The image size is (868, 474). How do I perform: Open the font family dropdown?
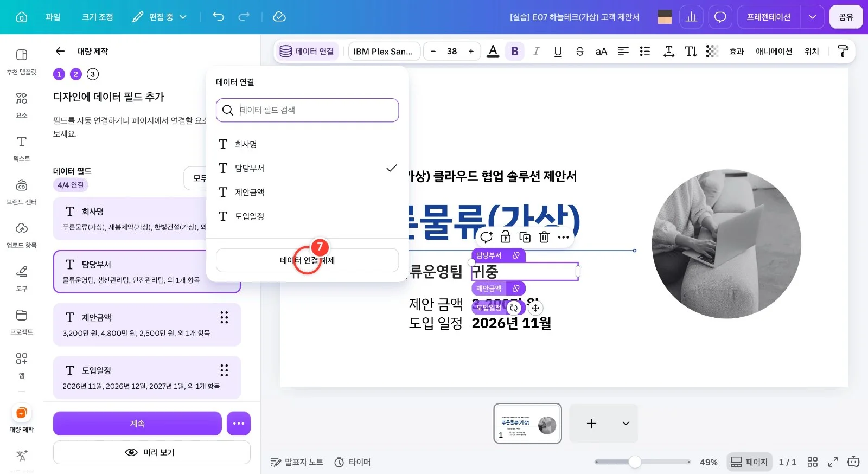[384, 51]
